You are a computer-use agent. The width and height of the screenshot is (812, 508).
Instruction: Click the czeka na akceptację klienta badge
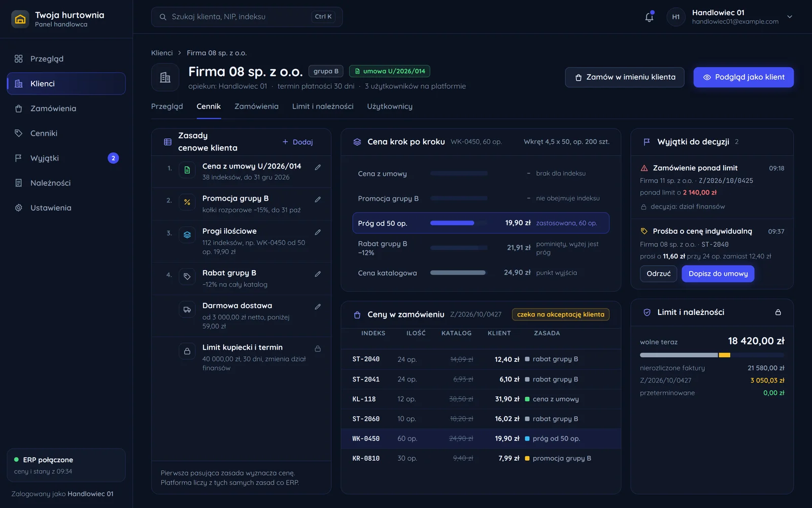pos(560,314)
